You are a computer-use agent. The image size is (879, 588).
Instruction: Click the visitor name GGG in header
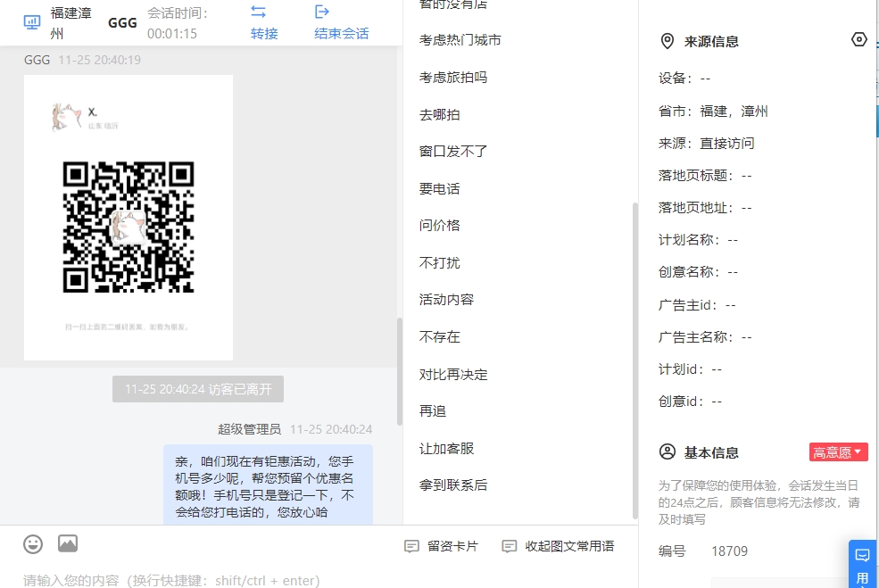click(x=122, y=23)
